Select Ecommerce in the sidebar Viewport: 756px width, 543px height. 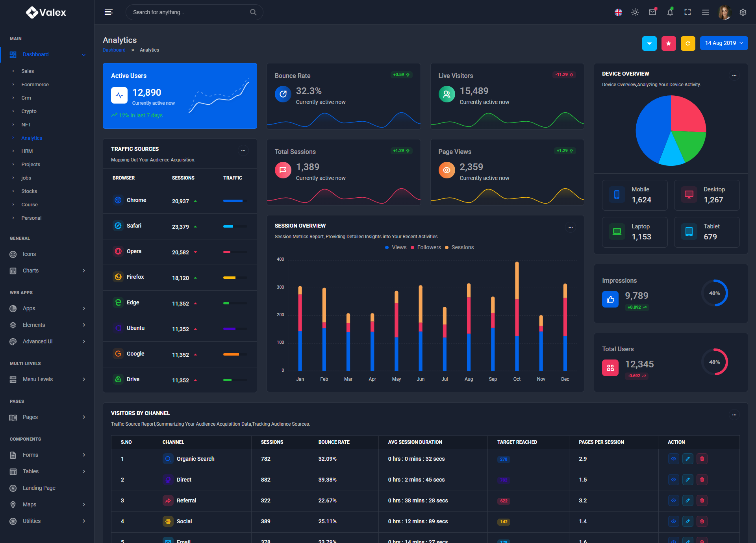(35, 85)
